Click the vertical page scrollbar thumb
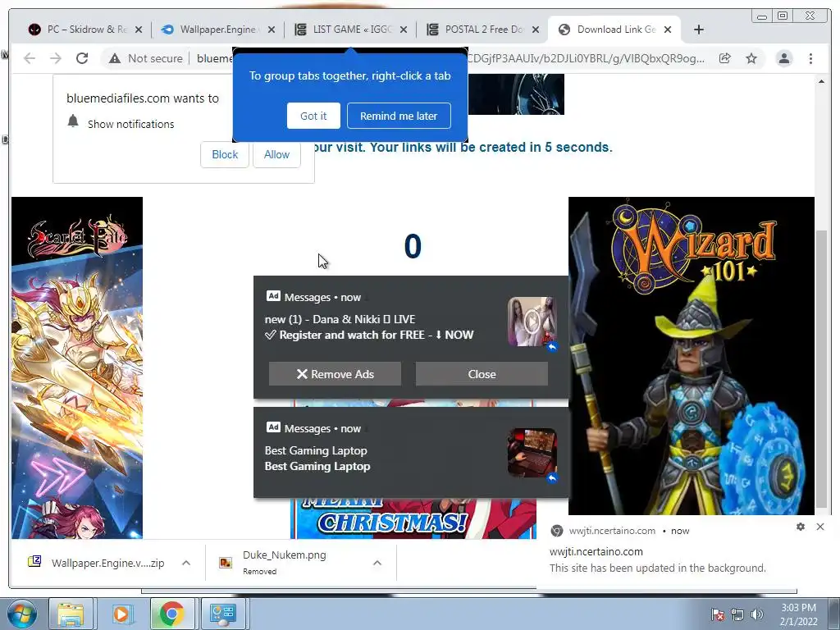 coord(821,370)
